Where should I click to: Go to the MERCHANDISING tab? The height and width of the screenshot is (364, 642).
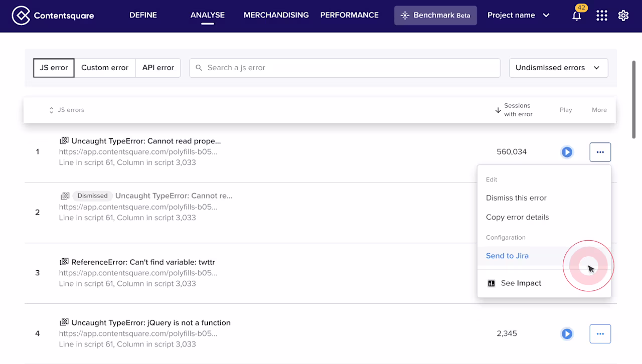pos(276,15)
